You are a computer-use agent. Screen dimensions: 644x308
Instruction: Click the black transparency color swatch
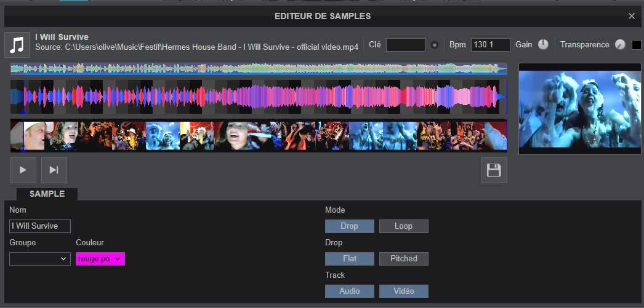636,45
